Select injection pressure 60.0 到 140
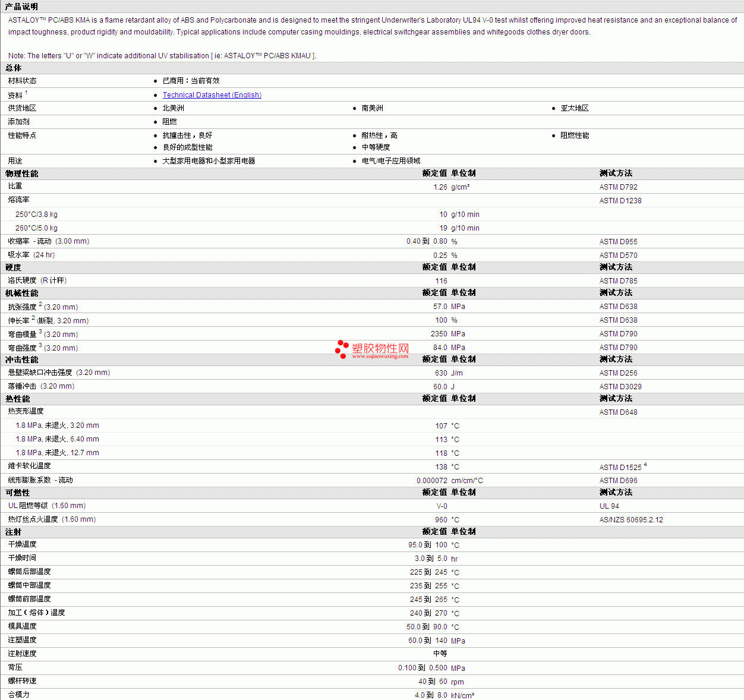The image size is (744, 700). coord(428,641)
